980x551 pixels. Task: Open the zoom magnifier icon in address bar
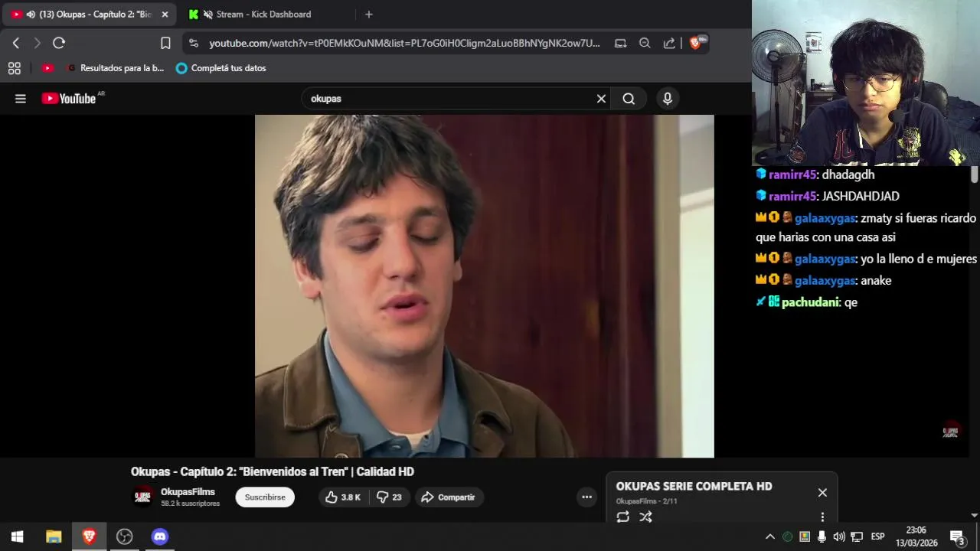click(645, 44)
